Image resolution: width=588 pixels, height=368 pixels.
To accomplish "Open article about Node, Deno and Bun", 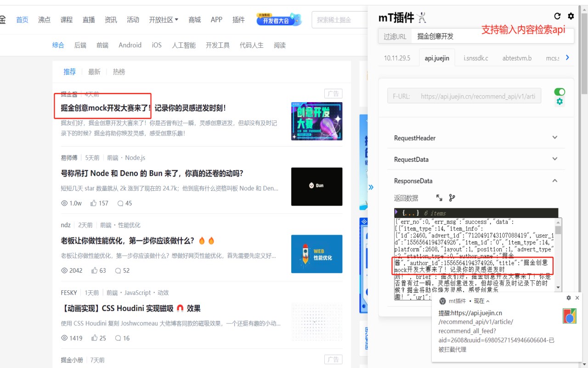I will pyautogui.click(x=152, y=173).
